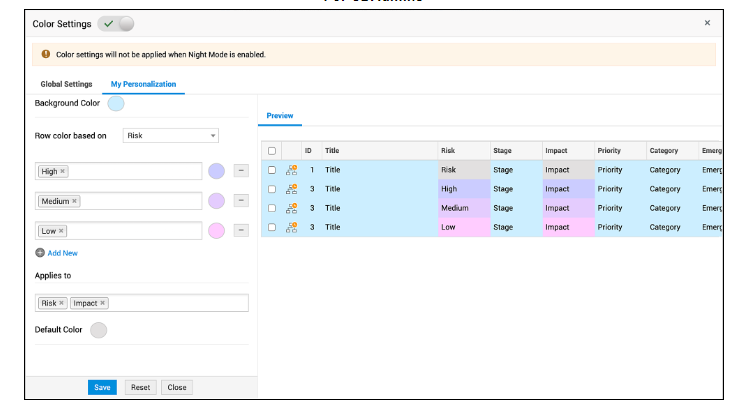Expand the Row color based on dropdown
Viewport: 743px width, 412px height.
[171, 136]
